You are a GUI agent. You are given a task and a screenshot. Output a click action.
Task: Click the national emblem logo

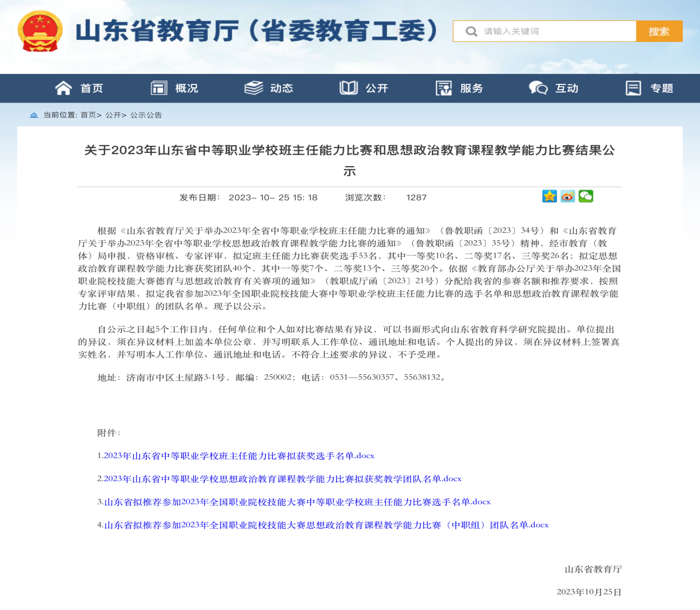coord(40,31)
